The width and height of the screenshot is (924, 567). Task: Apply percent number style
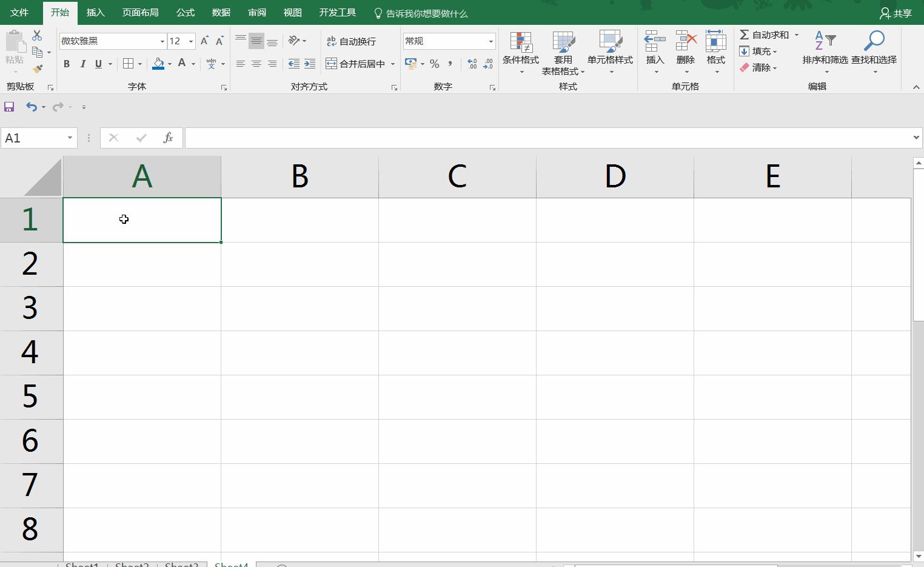pos(434,63)
